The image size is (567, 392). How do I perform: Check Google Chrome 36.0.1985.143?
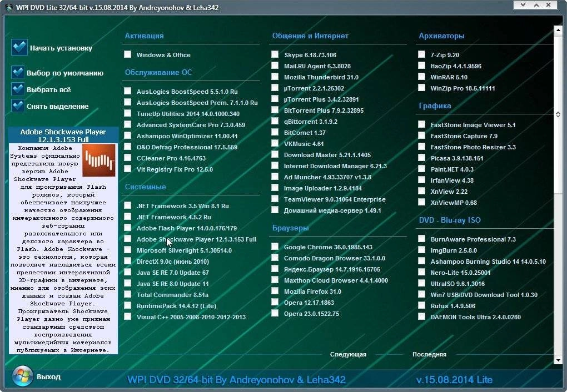[275, 247]
